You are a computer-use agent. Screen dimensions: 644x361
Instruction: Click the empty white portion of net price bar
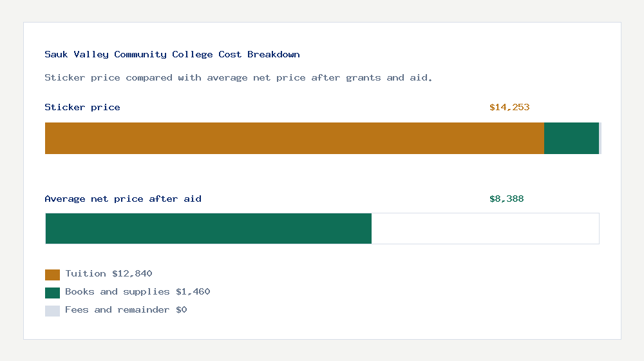485,228
